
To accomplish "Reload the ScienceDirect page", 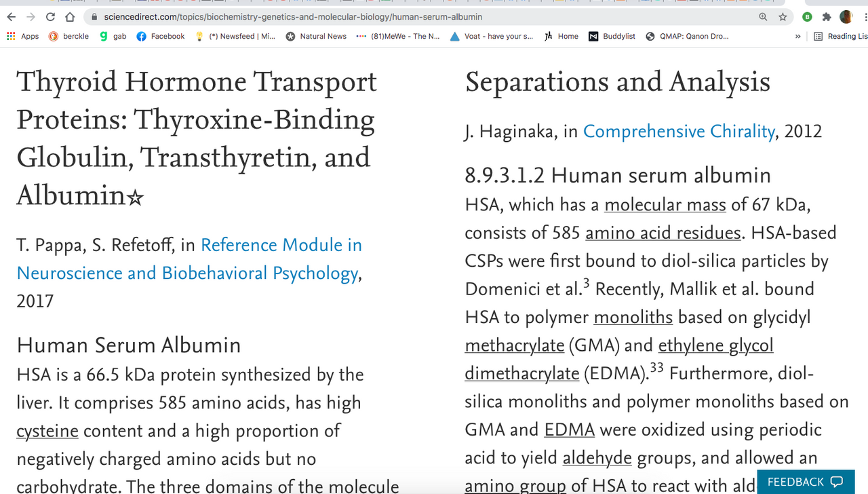I will pos(50,17).
